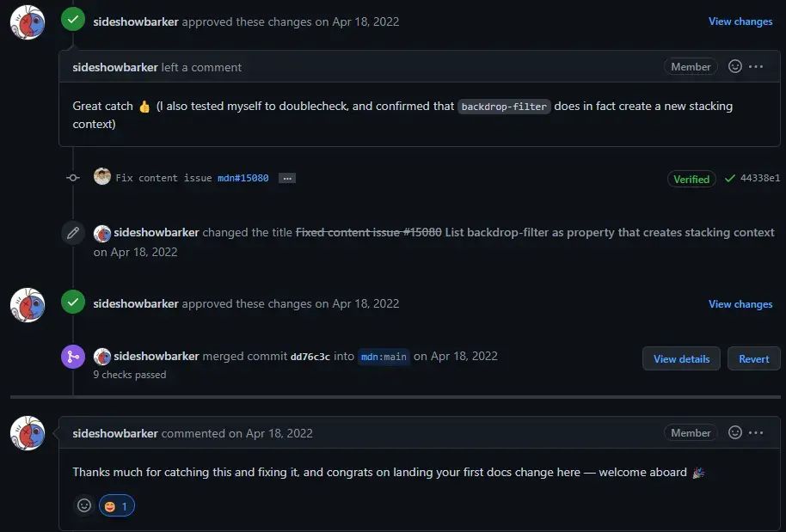Open three-dot menu on 'left a comment' header
Screen dimensions: 786x532
click(x=756, y=66)
